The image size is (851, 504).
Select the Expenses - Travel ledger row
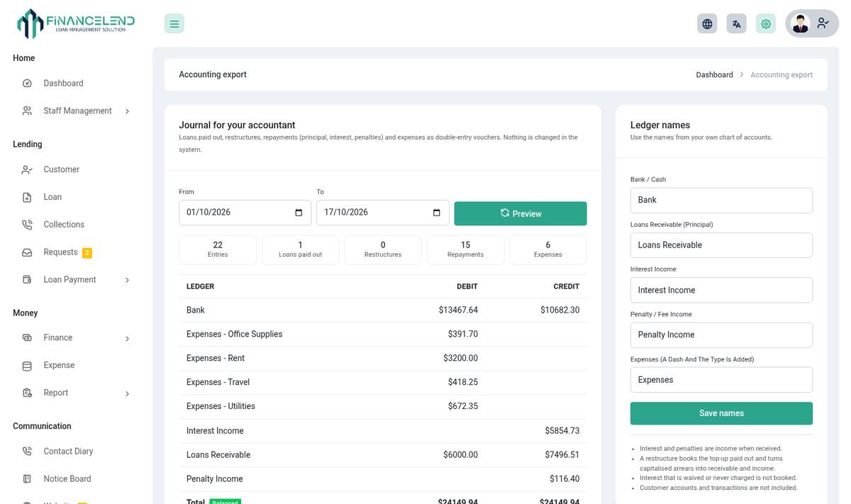383,382
